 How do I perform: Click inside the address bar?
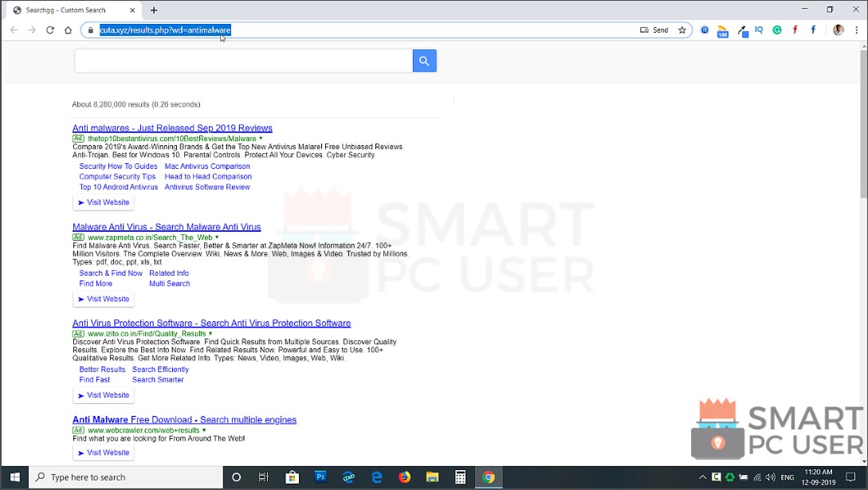tap(319, 29)
